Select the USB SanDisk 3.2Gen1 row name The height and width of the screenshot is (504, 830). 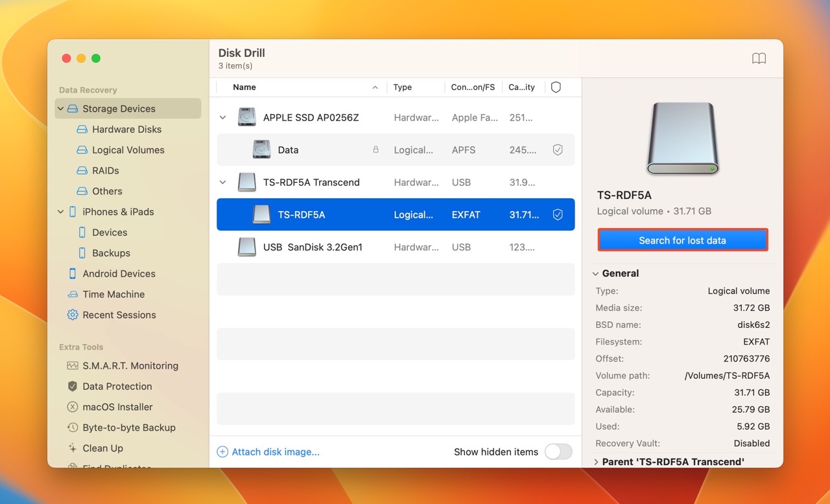click(x=313, y=247)
